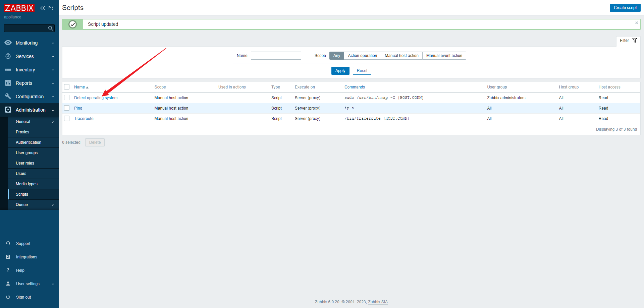Image resolution: width=644 pixels, height=308 pixels.
Task: Dismiss the Script updated message
Action: pos(636,23)
